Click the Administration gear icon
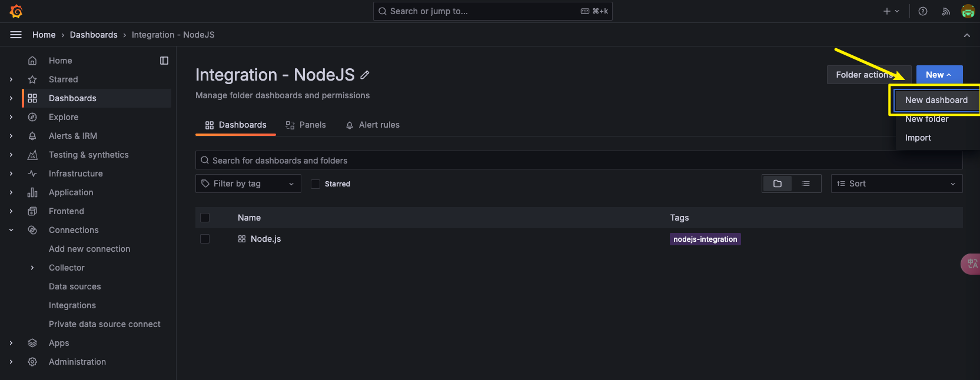 (32, 362)
